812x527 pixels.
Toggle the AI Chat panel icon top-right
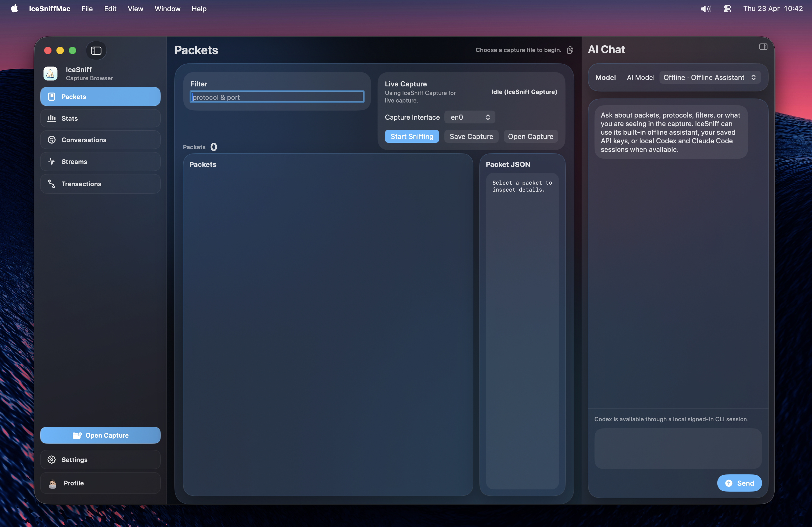click(x=763, y=47)
